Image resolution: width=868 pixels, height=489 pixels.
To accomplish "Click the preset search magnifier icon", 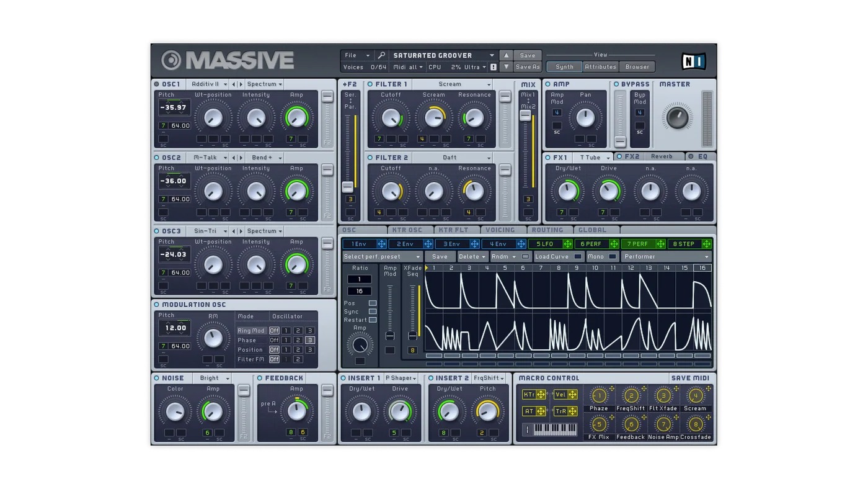I will tap(382, 55).
